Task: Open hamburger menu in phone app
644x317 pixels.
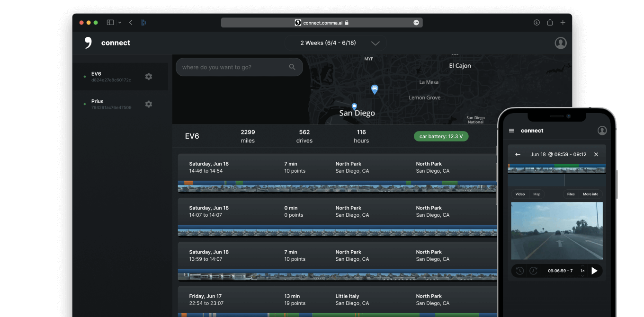Action: pos(511,131)
